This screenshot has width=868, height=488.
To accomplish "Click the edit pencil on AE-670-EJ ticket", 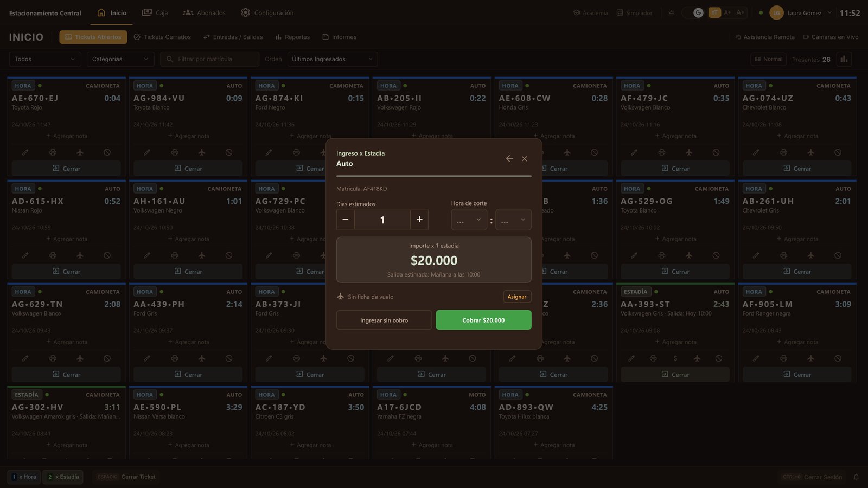I will point(25,152).
